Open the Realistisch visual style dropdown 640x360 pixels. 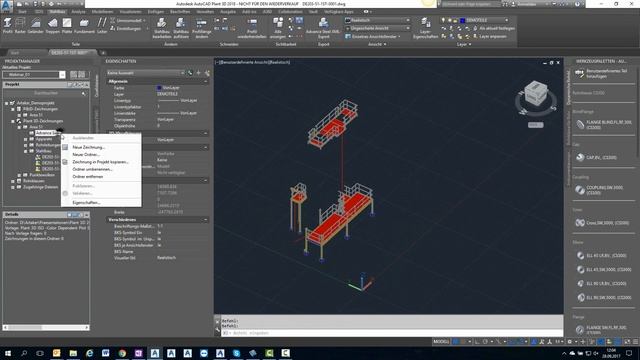pyautogui.click(x=378, y=20)
